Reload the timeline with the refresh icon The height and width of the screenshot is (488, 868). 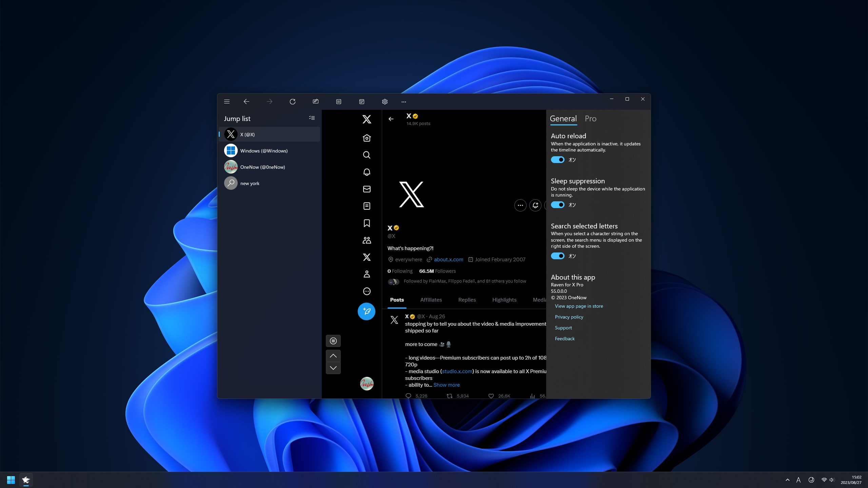click(293, 101)
